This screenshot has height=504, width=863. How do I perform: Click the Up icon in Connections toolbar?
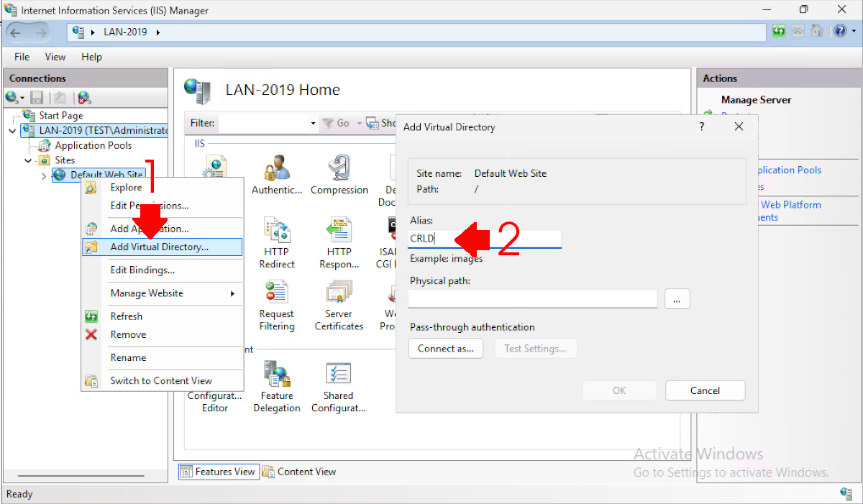pos(60,97)
